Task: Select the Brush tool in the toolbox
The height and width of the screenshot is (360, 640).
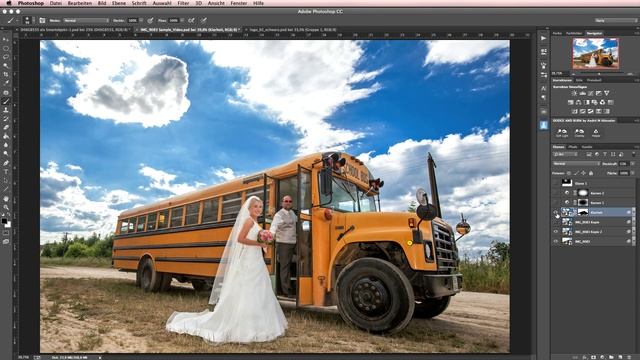Action: (x=6, y=101)
